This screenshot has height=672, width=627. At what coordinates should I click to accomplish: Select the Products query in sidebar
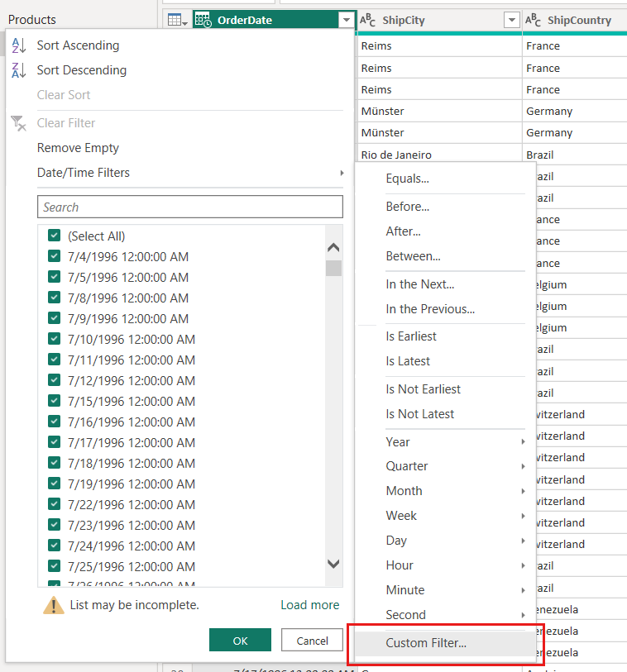coord(32,20)
